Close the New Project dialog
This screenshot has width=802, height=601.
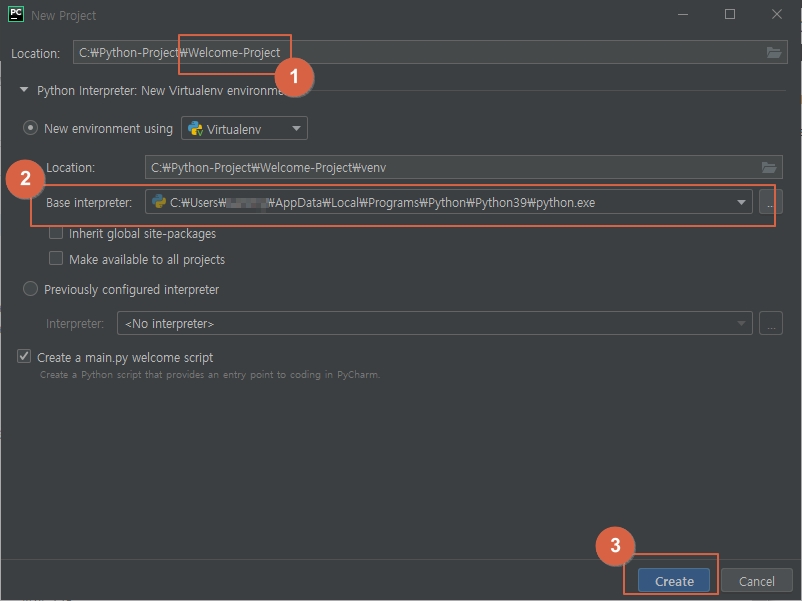[776, 14]
